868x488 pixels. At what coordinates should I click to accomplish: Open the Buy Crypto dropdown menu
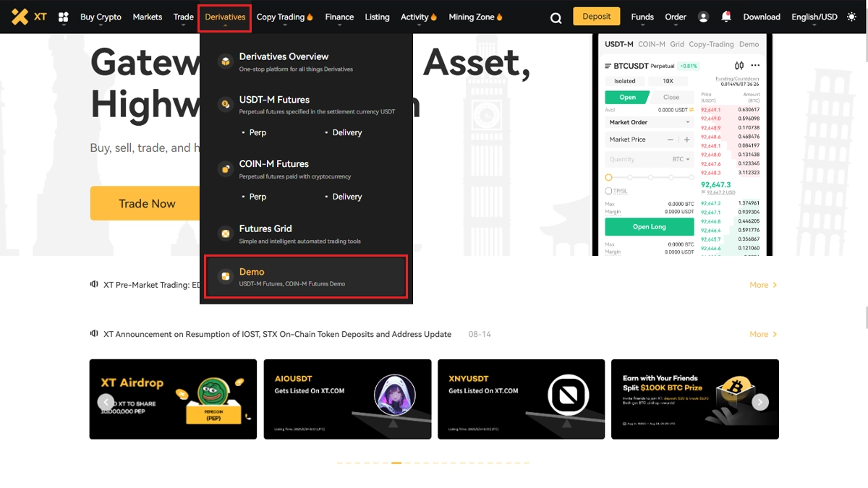[101, 17]
